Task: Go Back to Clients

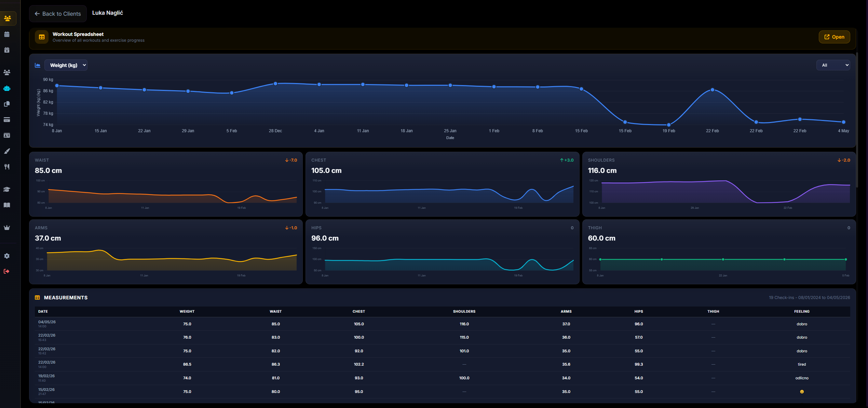Action: (58, 14)
